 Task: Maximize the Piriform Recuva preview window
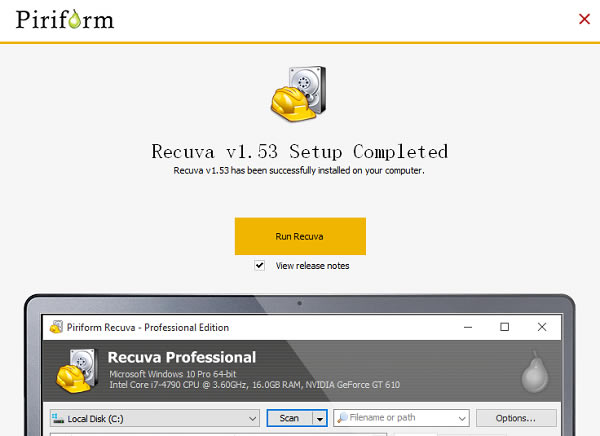coord(504,327)
